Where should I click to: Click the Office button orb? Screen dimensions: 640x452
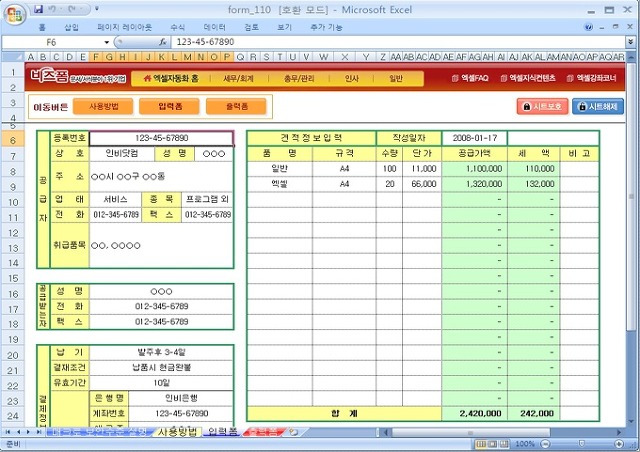click(15, 15)
